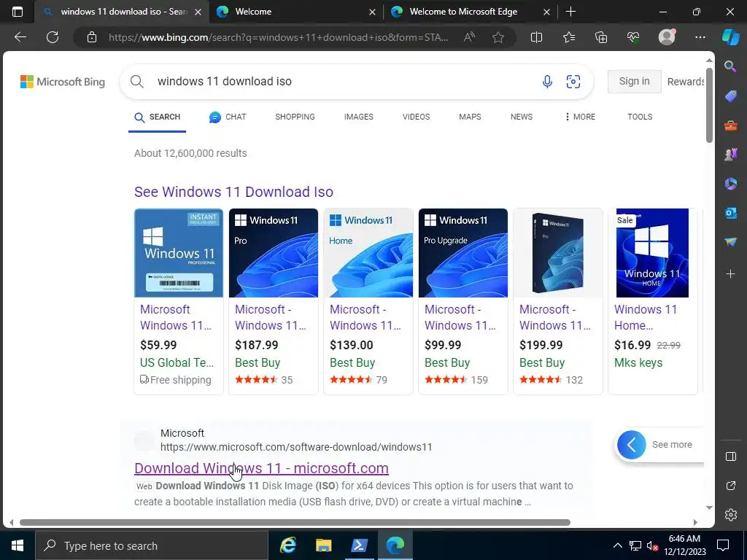Open sidebar Games chess icon
Image resolution: width=747 pixels, height=560 pixels.
click(x=731, y=155)
